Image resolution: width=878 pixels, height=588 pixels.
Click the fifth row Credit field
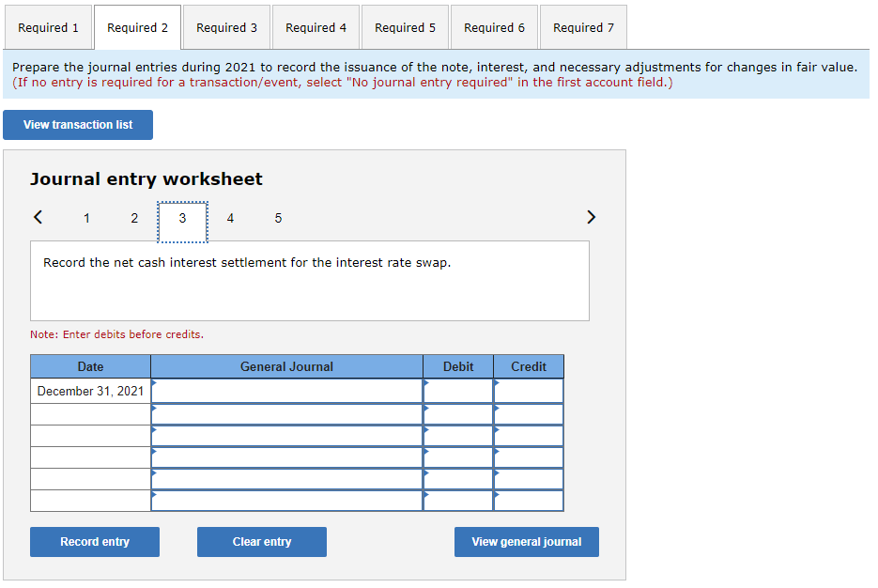pyautogui.click(x=529, y=479)
